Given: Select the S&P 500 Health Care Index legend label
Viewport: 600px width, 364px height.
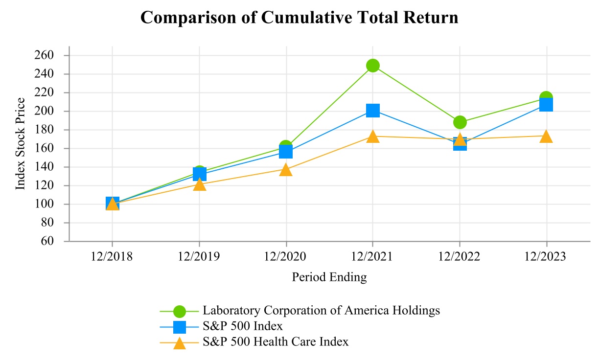Looking at the screenshot, I should tap(276, 341).
